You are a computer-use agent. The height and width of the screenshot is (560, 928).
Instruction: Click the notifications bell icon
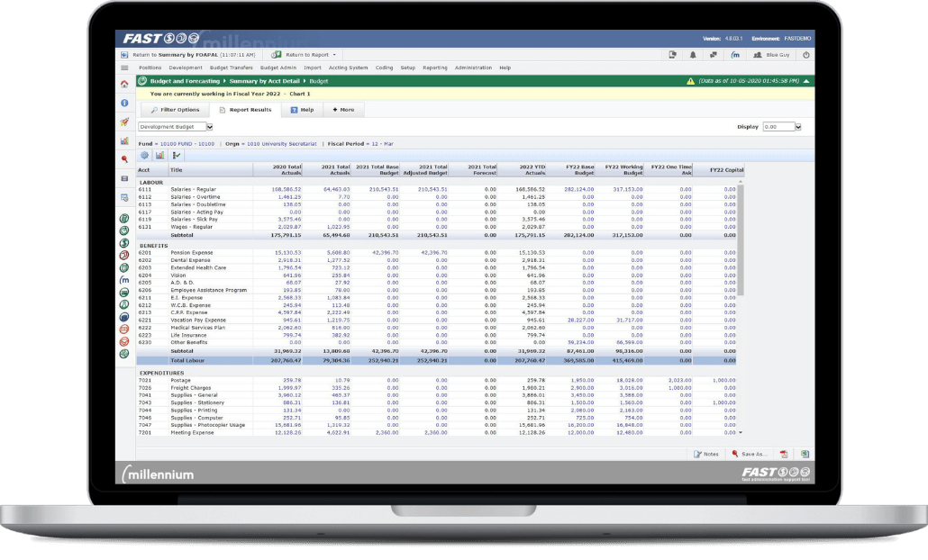pyautogui.click(x=693, y=55)
